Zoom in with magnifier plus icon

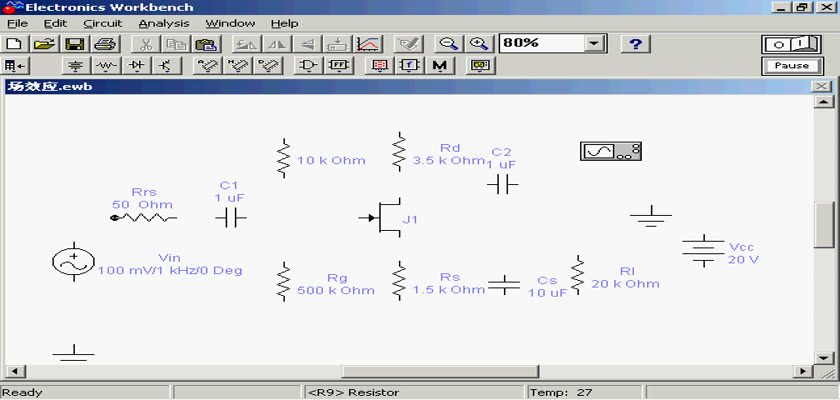[478, 44]
